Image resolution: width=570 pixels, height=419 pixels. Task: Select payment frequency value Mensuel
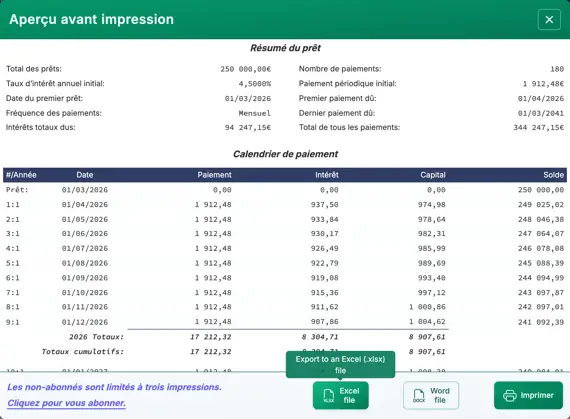click(x=254, y=113)
